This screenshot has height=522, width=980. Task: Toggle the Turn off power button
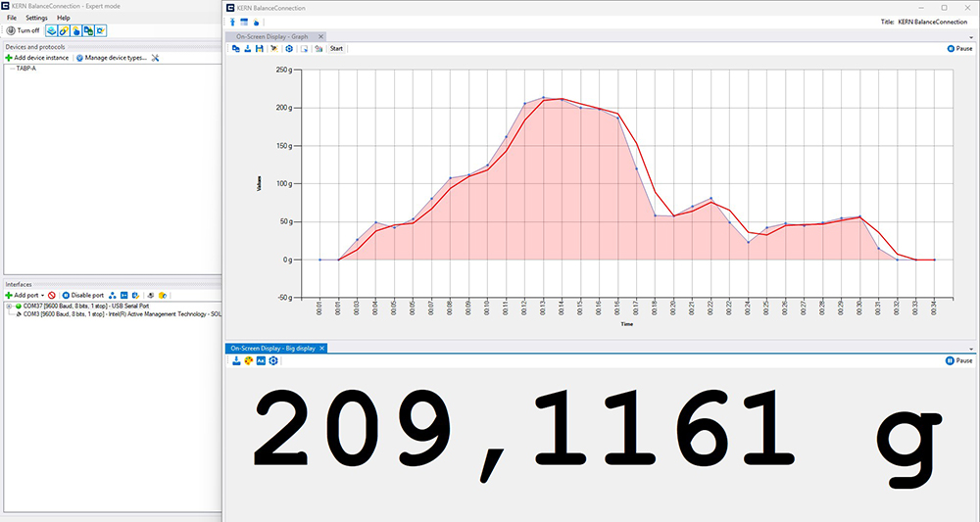click(22, 30)
